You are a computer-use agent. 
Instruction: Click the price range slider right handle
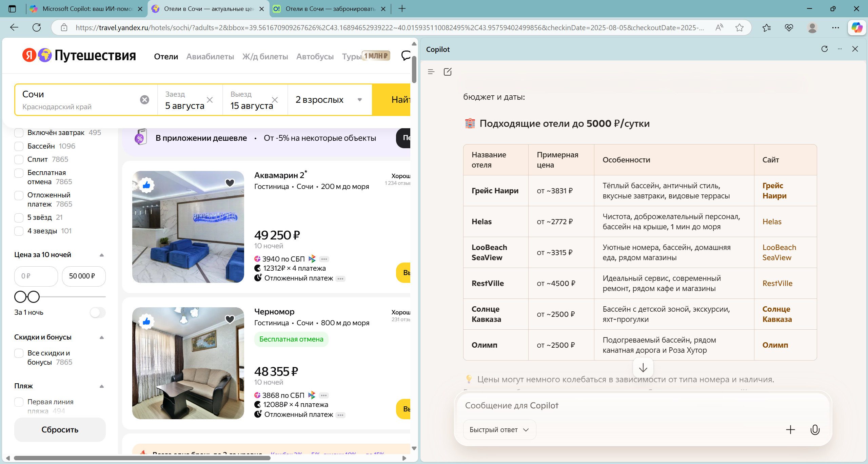point(34,297)
